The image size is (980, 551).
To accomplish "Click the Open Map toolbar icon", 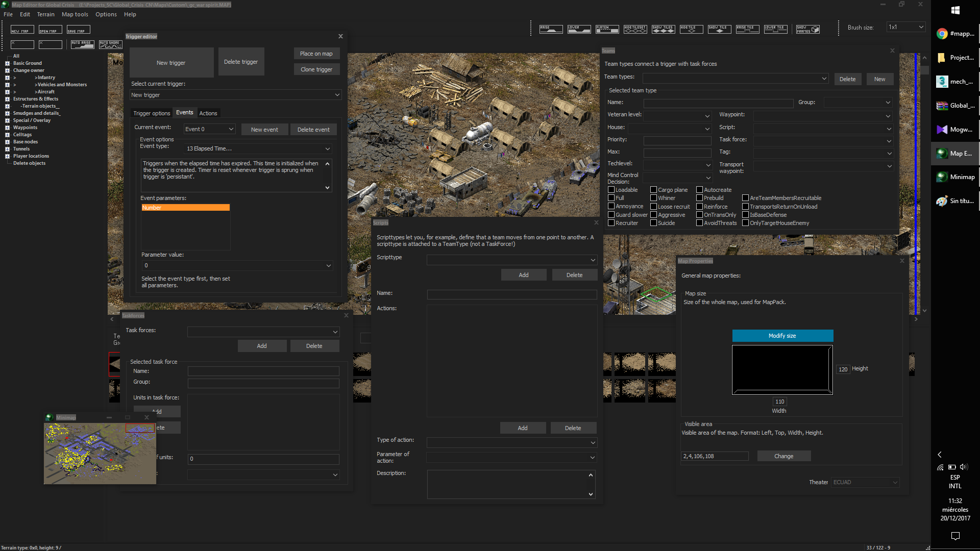I will point(50,30).
